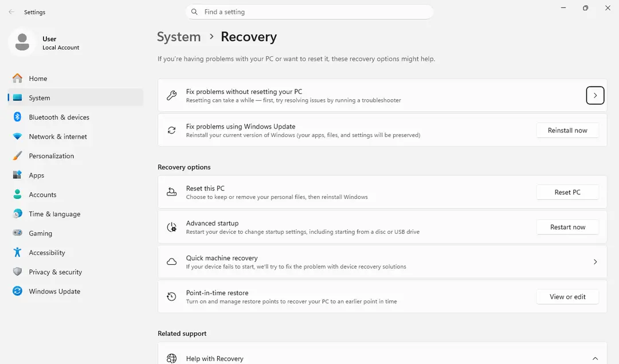
Task: Click the Related support heading
Action: click(x=182, y=333)
